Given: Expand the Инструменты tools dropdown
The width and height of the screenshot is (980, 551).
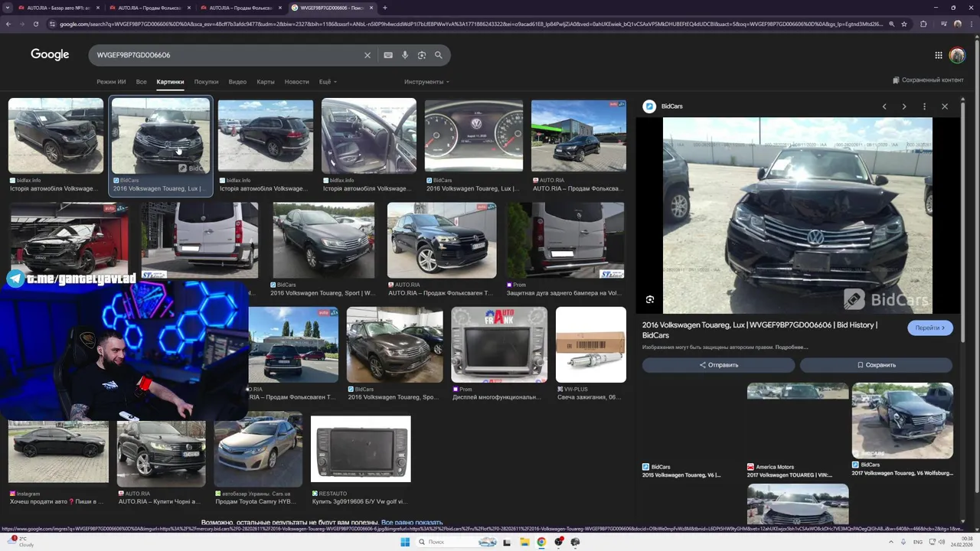Looking at the screenshot, I should pos(426,82).
